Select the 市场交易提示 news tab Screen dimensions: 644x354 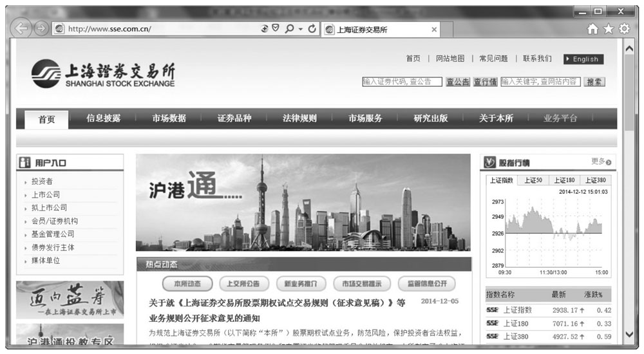pos(361,283)
